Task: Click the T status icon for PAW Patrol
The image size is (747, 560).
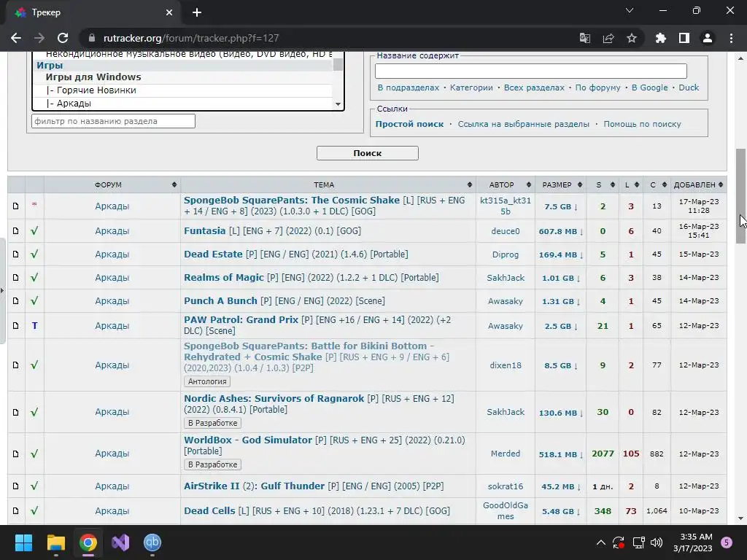Action: pyautogui.click(x=34, y=326)
